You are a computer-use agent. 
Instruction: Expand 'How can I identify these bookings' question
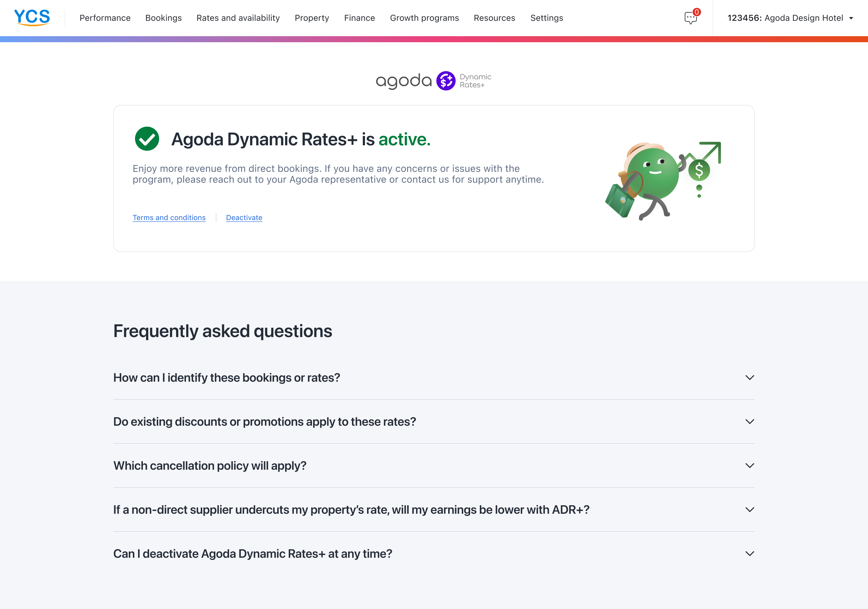coord(749,377)
